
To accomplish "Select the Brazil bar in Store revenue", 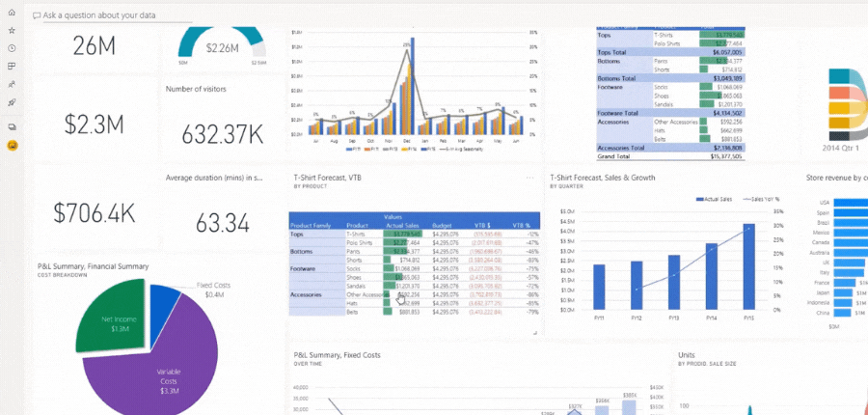I will 851,223.
